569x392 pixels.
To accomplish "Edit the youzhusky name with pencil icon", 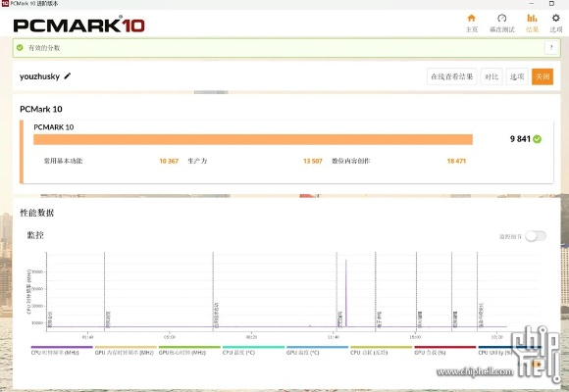I will [x=68, y=76].
